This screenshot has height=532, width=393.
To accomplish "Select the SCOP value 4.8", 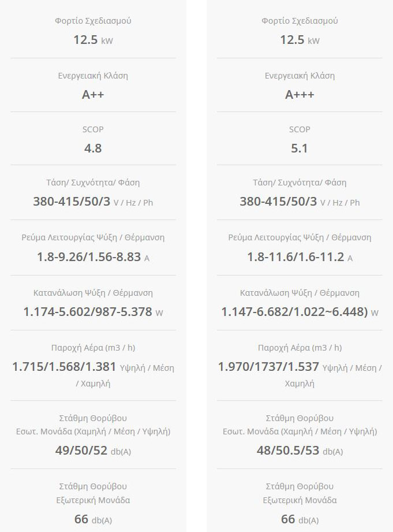I will pyautogui.click(x=93, y=148).
